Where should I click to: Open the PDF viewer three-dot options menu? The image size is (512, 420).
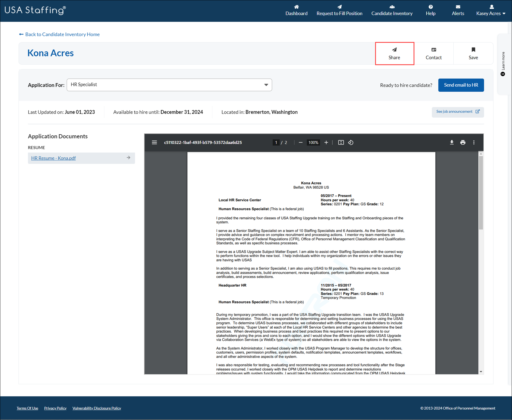click(474, 143)
